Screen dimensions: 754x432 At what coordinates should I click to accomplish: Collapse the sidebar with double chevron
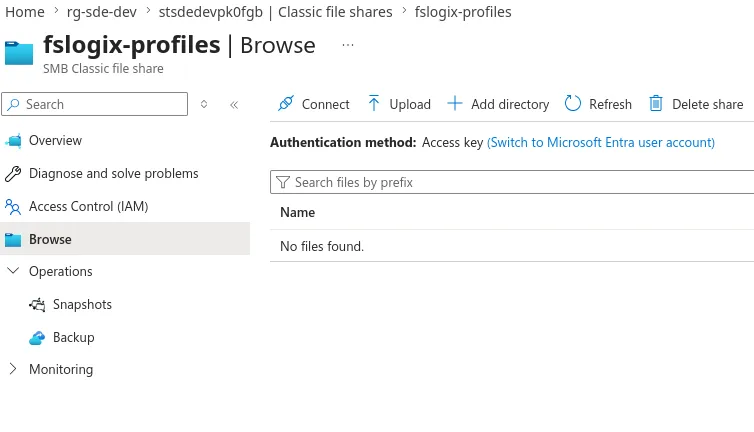234,105
